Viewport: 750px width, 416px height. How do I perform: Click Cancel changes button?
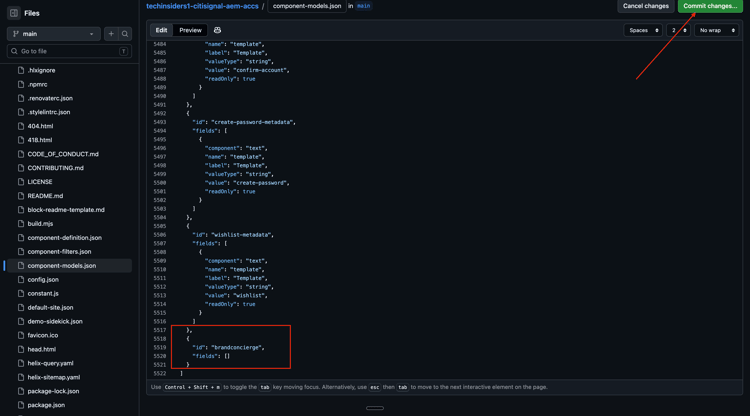pos(646,6)
